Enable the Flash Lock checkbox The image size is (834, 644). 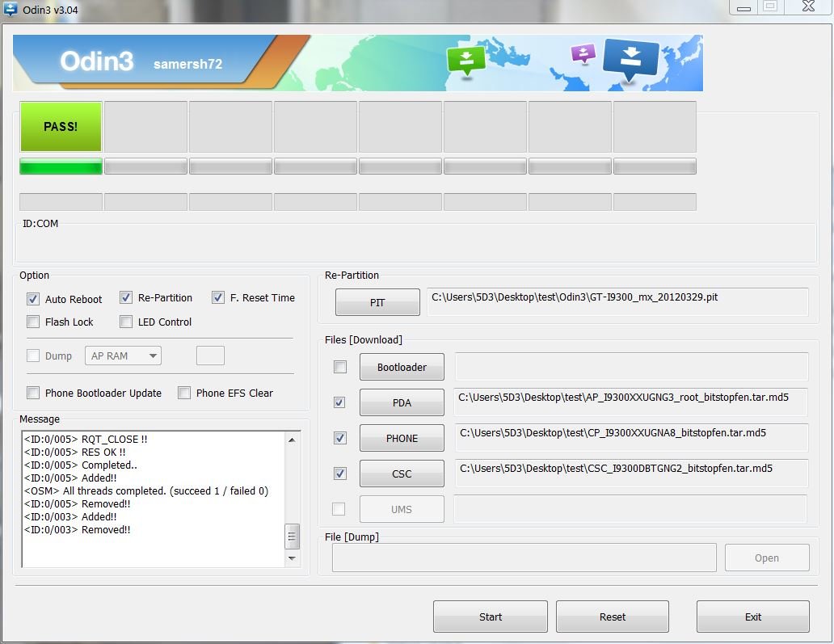(x=33, y=322)
